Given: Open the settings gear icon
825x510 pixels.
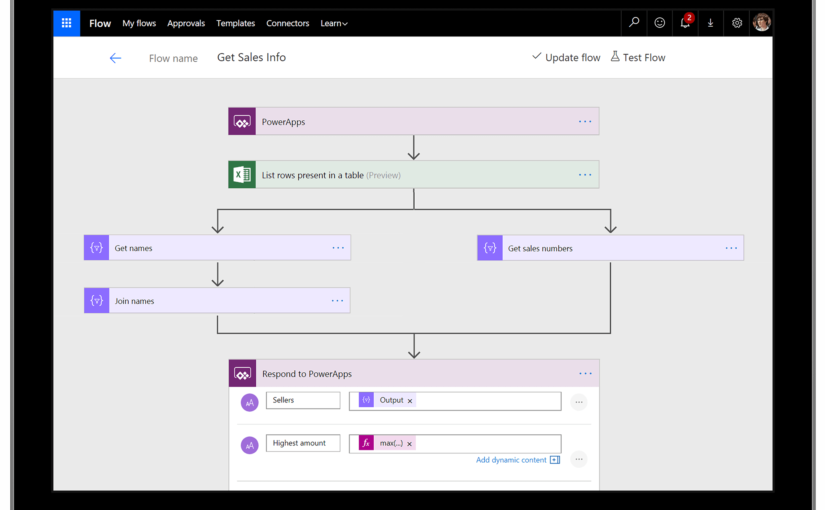Looking at the screenshot, I should click(737, 23).
